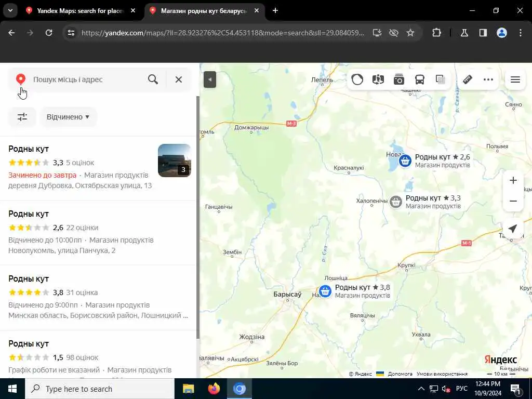Image resolution: width=532 pixels, height=399 pixels.
Task: Open Родны кут result with 98 оцінок
Action: click(98, 355)
